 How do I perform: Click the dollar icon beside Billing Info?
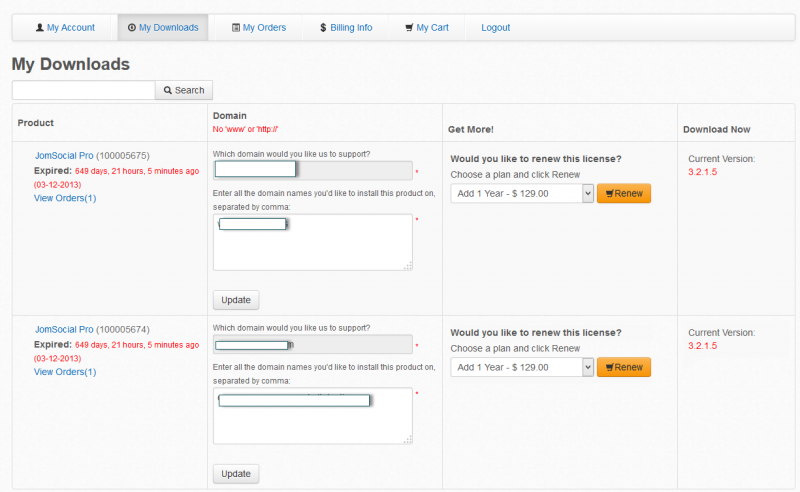[323, 28]
